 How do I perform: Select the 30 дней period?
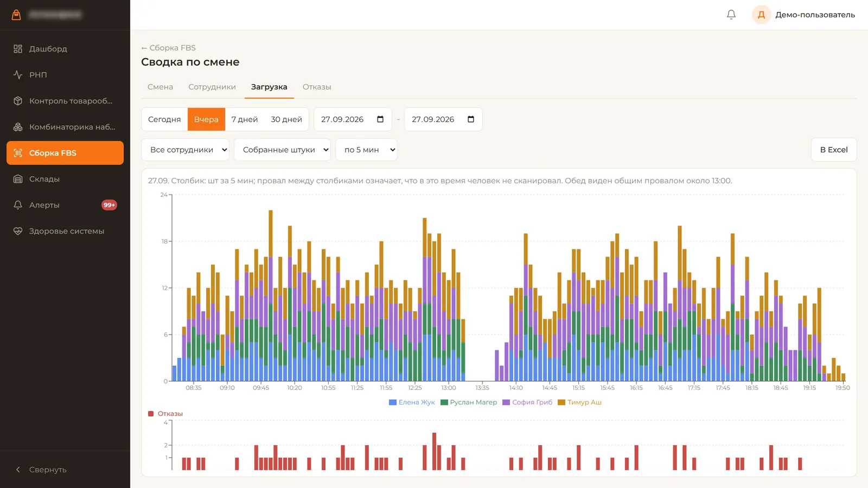pyautogui.click(x=286, y=119)
